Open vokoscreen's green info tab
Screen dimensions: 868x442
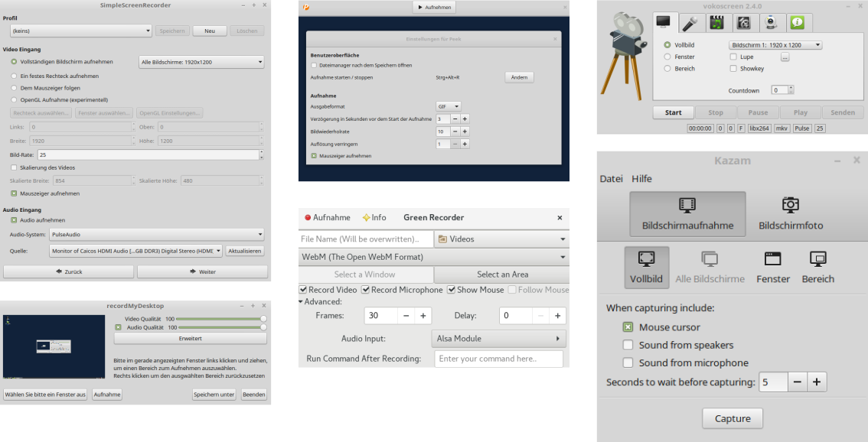(797, 23)
